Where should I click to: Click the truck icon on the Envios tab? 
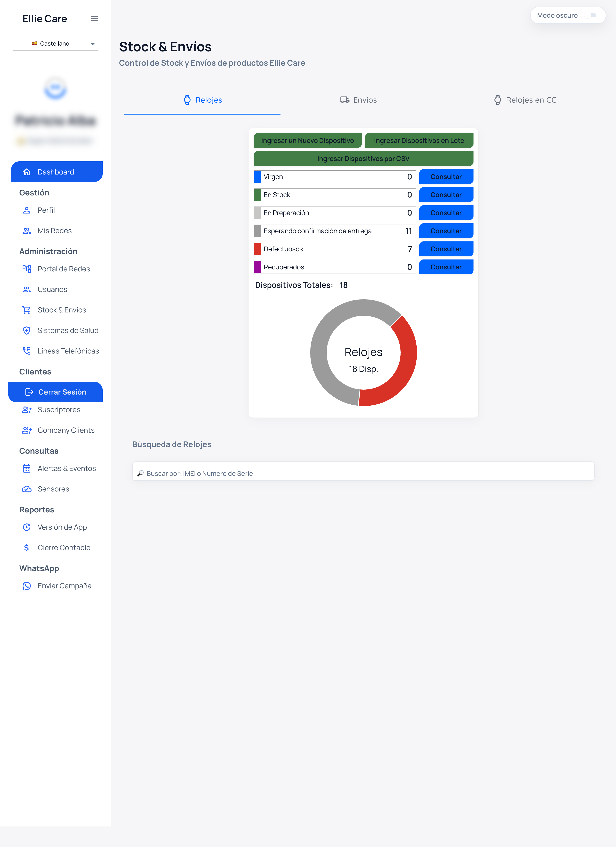coord(345,100)
